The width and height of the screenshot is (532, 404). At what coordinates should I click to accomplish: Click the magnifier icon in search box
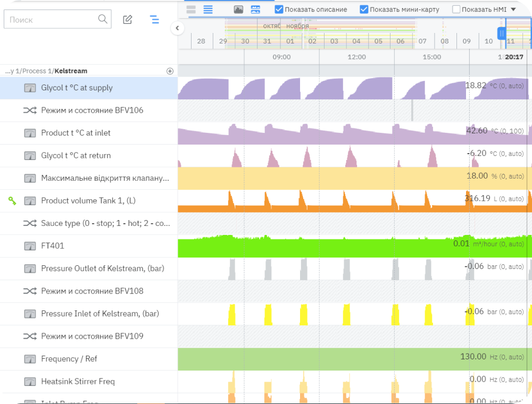[x=103, y=20]
